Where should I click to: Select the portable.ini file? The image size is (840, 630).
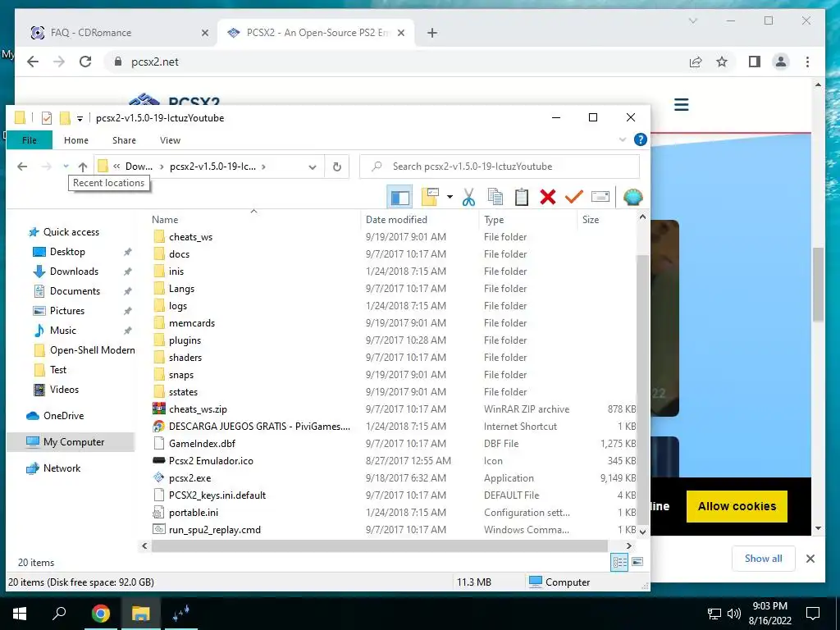[194, 513]
